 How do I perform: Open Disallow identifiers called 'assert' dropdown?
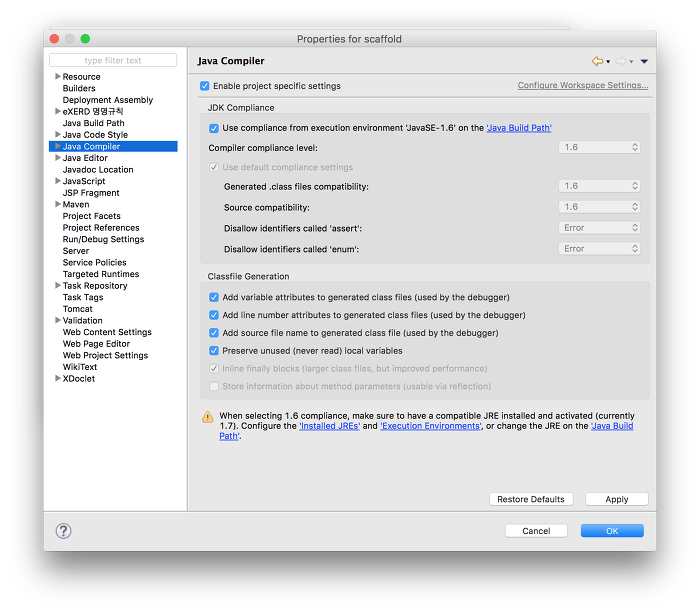click(x=599, y=228)
